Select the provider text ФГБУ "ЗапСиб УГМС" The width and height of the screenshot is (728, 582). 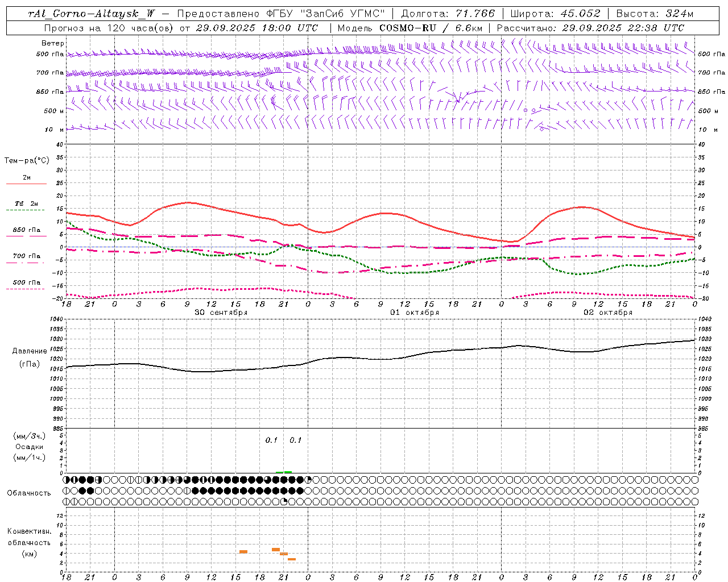(x=326, y=14)
